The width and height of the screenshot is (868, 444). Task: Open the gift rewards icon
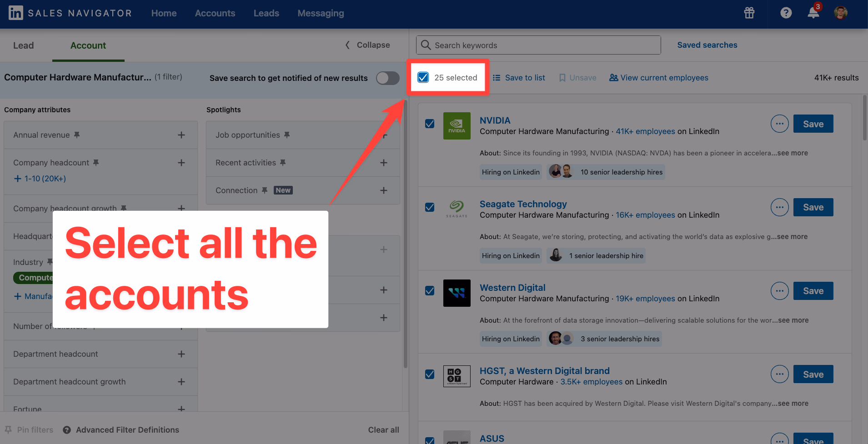(x=749, y=13)
